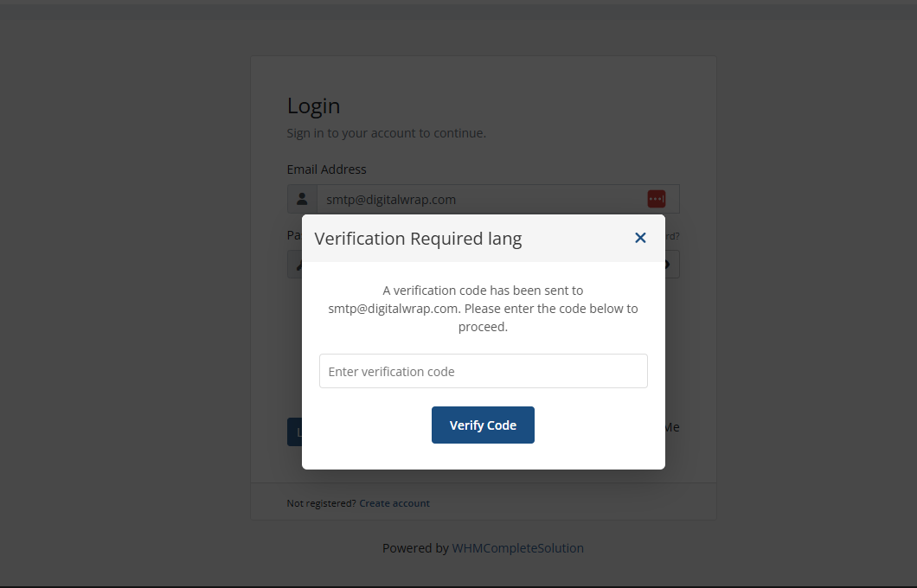Select the Verification Required lang dialog title
The image size is (917, 588).
click(418, 239)
